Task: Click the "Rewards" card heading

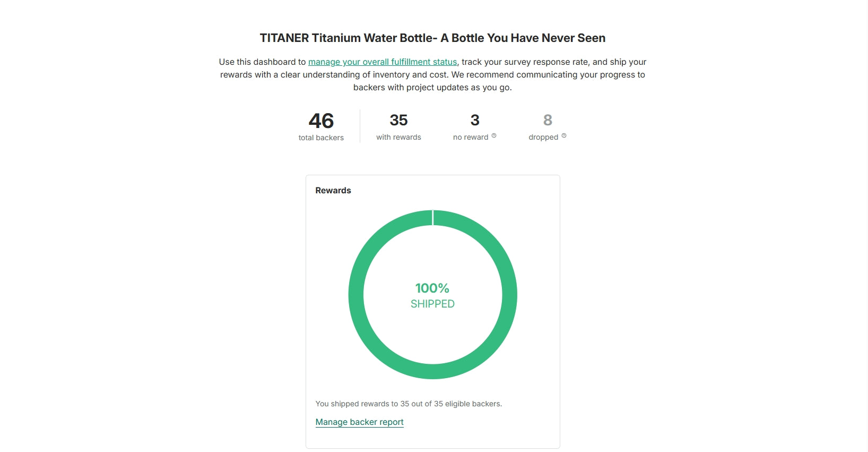Action: click(333, 191)
